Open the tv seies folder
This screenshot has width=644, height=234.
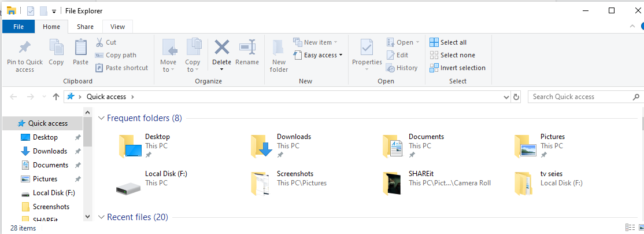pyautogui.click(x=549, y=182)
